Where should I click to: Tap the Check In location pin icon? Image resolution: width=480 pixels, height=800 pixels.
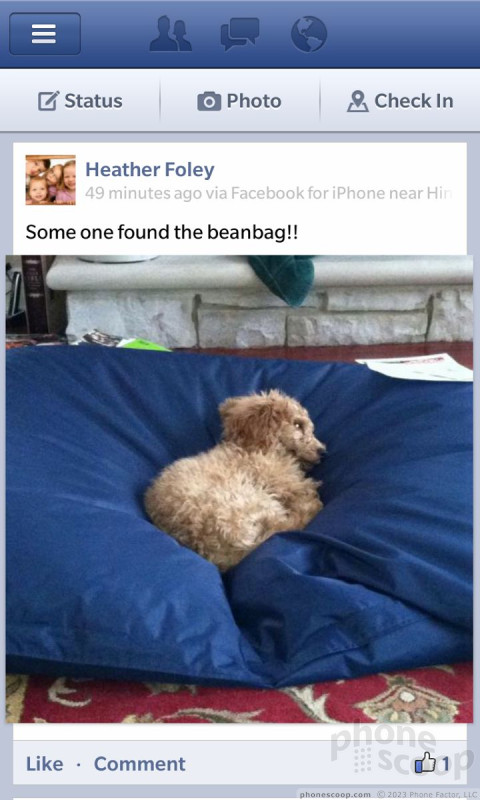[x=358, y=101]
